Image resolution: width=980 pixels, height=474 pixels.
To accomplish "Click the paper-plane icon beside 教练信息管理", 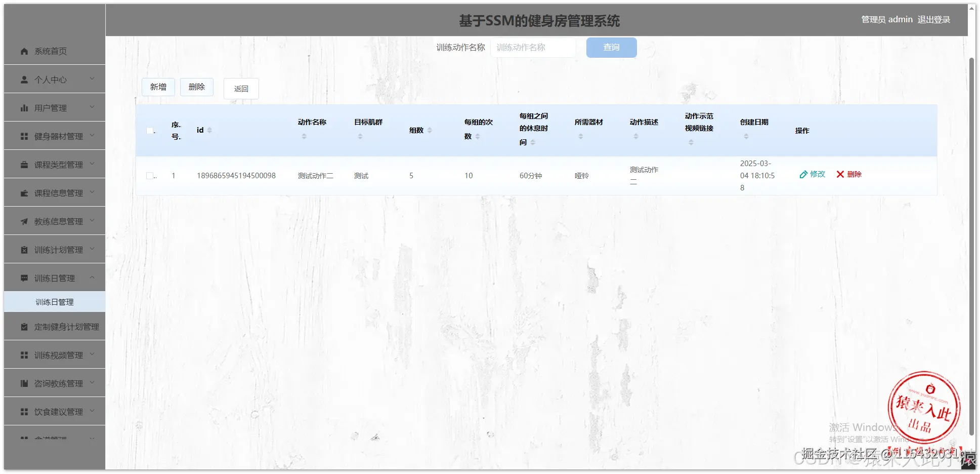I will (x=23, y=221).
